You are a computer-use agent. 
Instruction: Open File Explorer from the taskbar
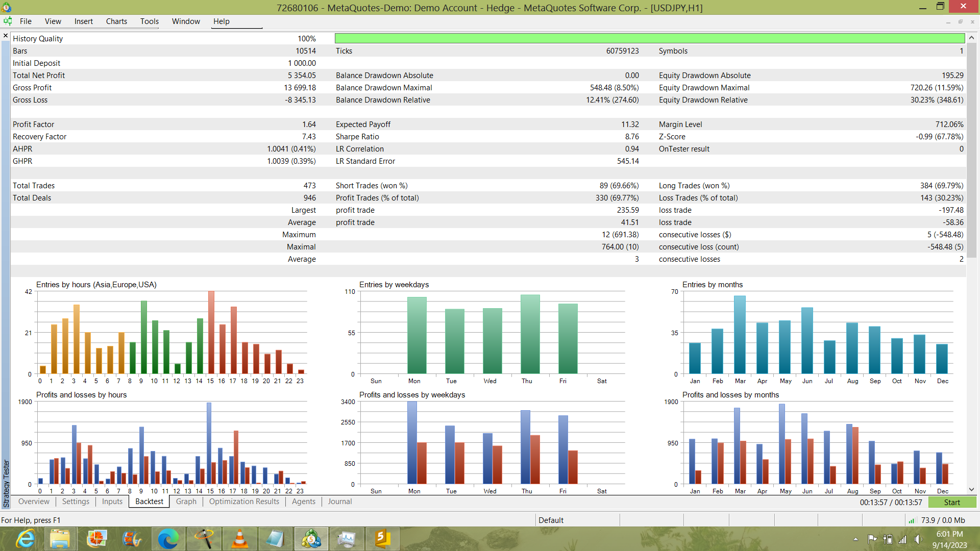(x=60, y=539)
